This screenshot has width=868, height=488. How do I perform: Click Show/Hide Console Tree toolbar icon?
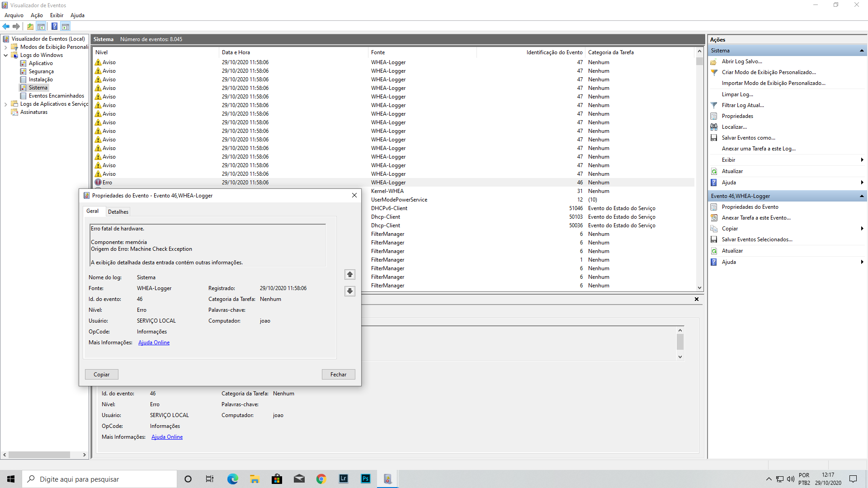click(41, 26)
